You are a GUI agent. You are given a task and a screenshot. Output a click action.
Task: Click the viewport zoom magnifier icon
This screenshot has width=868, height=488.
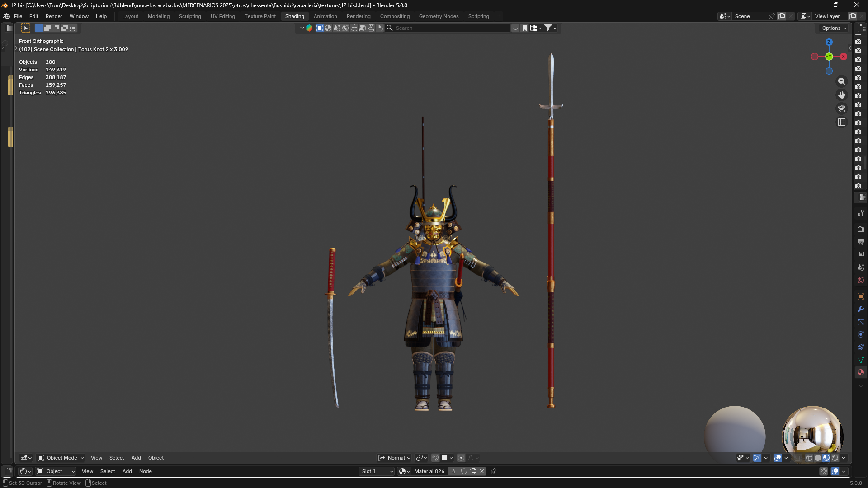(x=841, y=81)
